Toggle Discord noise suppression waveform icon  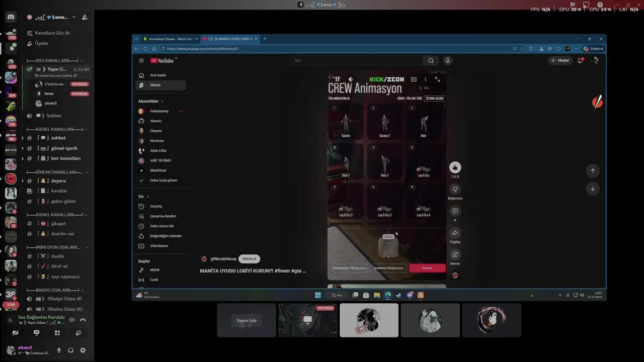click(x=72, y=320)
